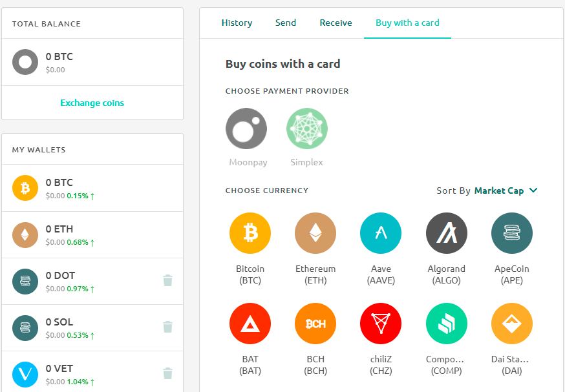This screenshot has width=565, height=392.
Task: Choose BAT currency icon
Action: pyautogui.click(x=250, y=324)
